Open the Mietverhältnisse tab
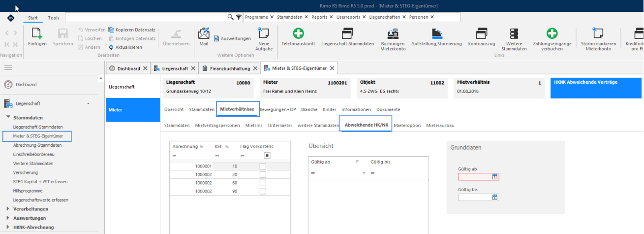The height and width of the screenshot is (234, 644). [237, 109]
